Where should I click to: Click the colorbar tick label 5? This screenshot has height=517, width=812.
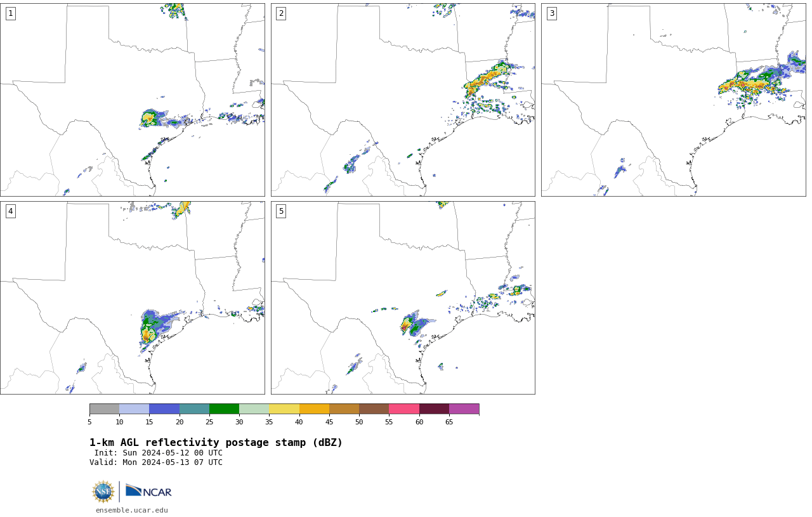(89, 422)
